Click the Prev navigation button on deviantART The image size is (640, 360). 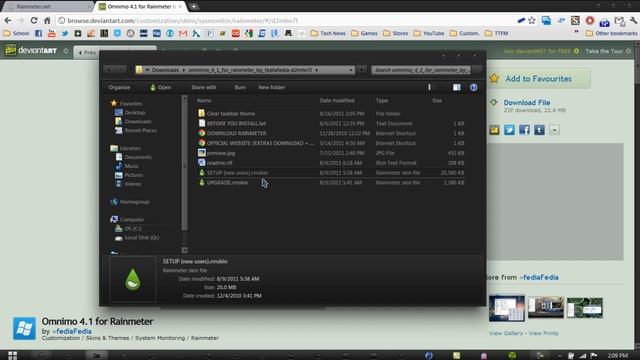[87, 52]
